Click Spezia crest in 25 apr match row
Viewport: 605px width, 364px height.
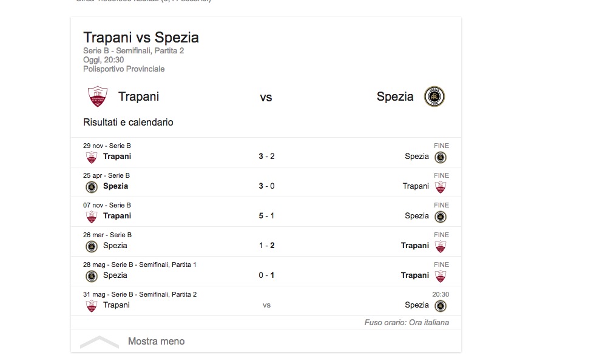[x=92, y=187]
